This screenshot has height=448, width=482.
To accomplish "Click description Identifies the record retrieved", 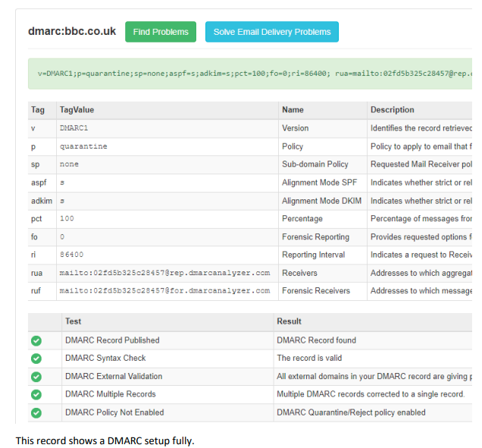I will [421, 128].
